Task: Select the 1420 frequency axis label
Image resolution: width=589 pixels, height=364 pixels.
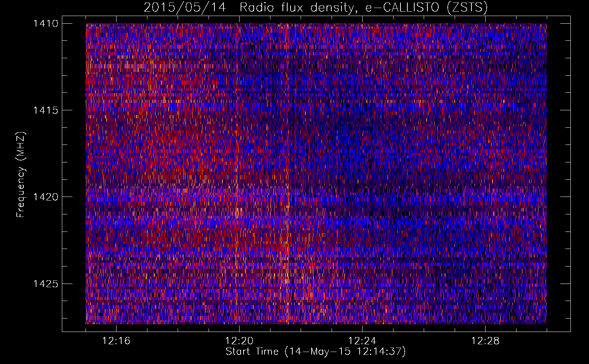Action: [x=46, y=197]
